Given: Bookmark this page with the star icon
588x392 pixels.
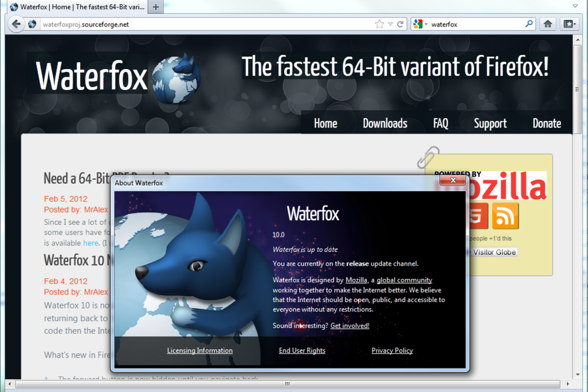Looking at the screenshot, I should [x=379, y=24].
